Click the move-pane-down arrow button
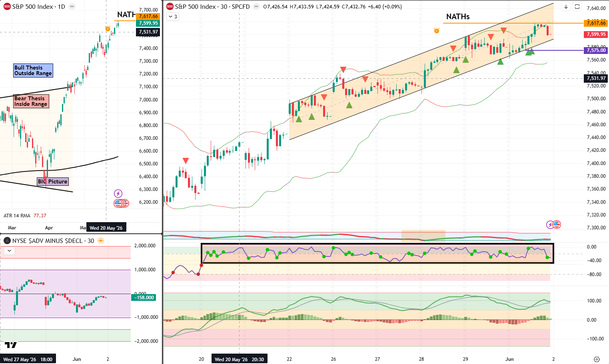 pos(566,7)
